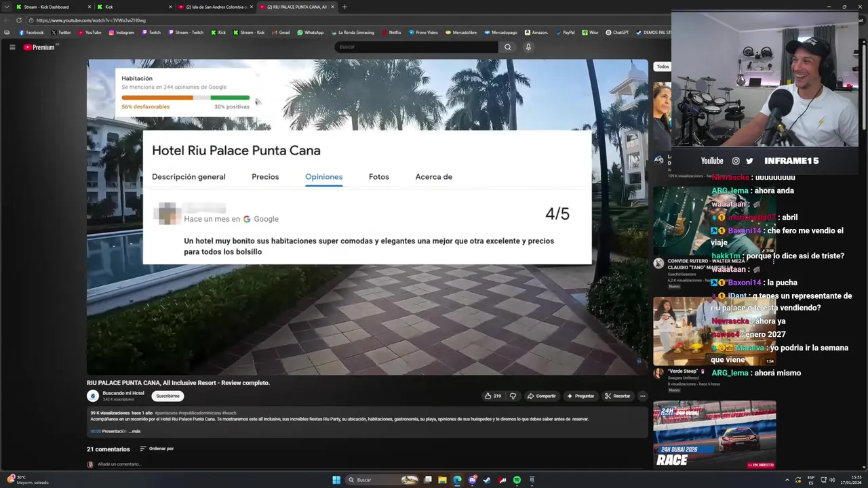This screenshot has height=488, width=868.
Task: Open the PayPal bookmark
Action: [565, 33]
